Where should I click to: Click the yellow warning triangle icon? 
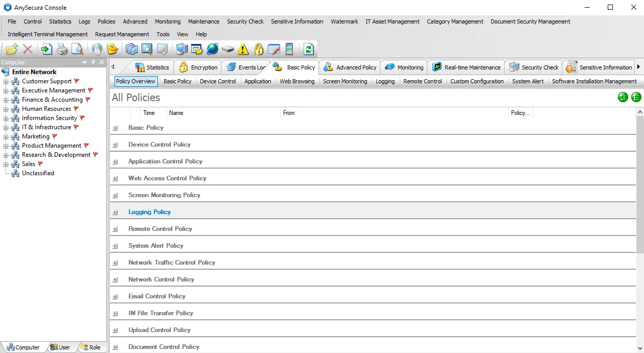pyautogui.click(x=243, y=49)
